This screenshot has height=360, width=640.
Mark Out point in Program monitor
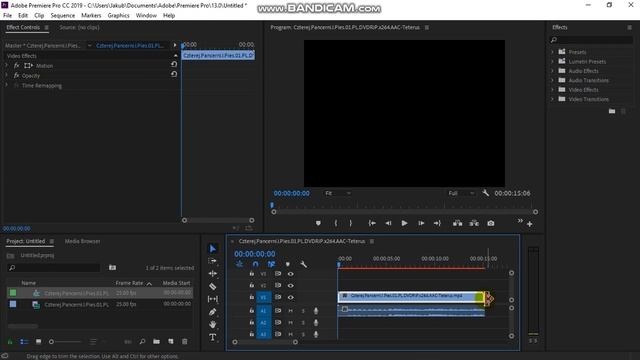(351, 223)
